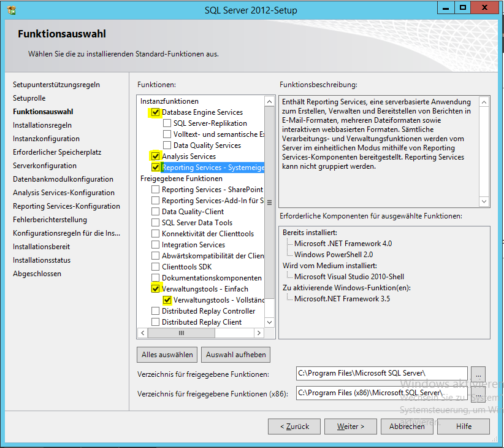Uncheck Reporting Services - Systemeigen checkbox
The width and height of the screenshot is (504, 448).
(156, 168)
